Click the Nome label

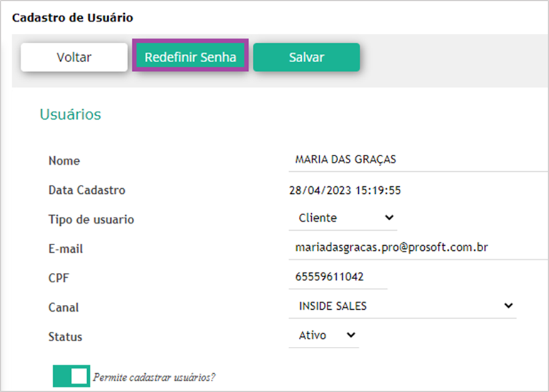[x=64, y=161]
